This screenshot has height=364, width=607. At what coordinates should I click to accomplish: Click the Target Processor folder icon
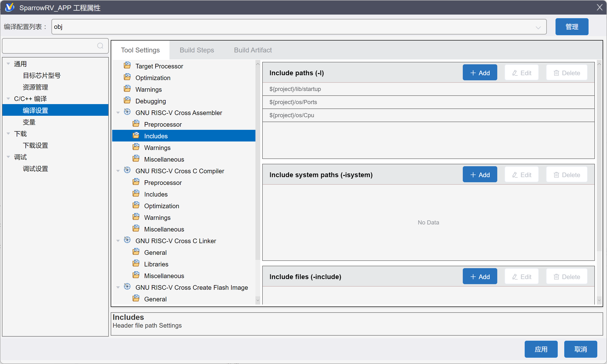tap(127, 66)
